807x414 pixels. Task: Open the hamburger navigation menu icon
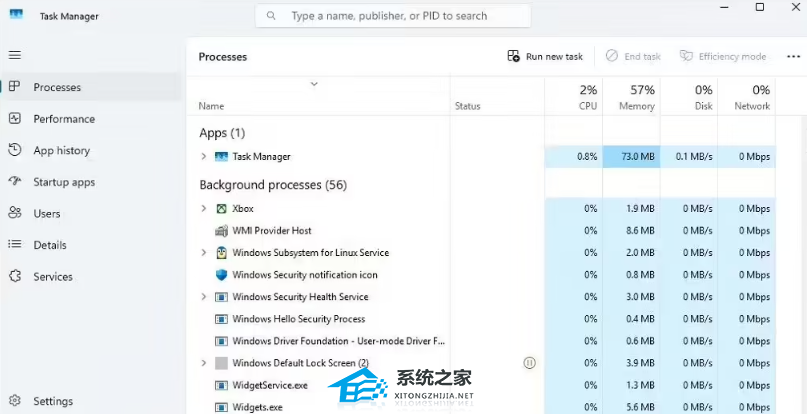pyautogui.click(x=15, y=55)
